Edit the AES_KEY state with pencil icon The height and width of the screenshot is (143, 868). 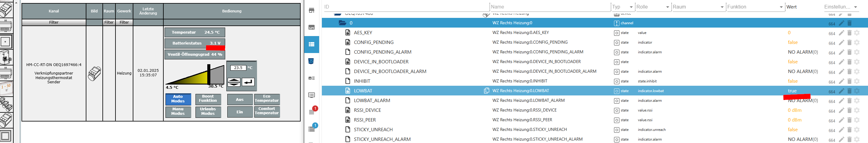pos(841,33)
